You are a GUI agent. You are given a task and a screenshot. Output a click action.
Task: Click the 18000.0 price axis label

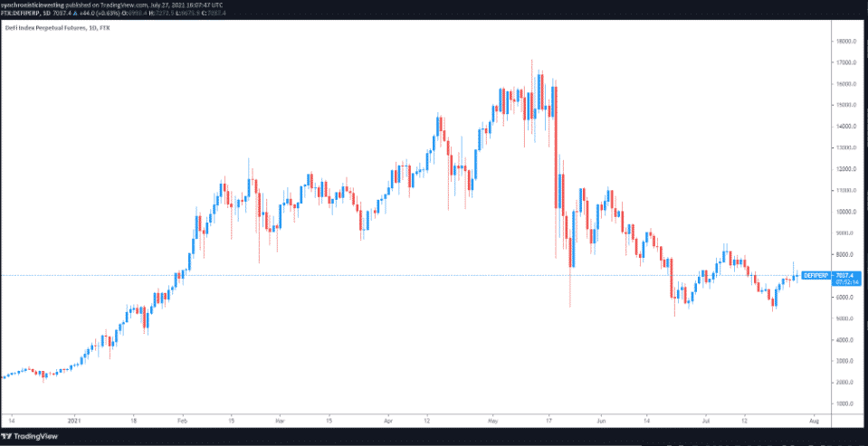click(x=848, y=42)
